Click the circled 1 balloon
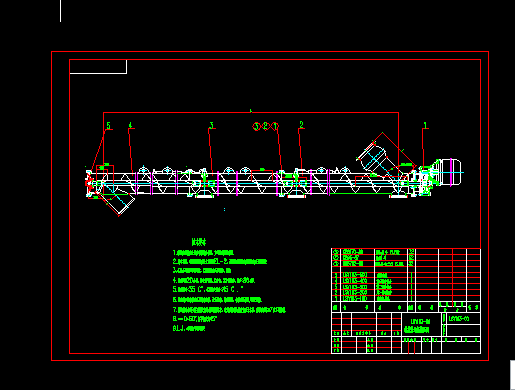This screenshot has width=515, height=390. coord(275,126)
